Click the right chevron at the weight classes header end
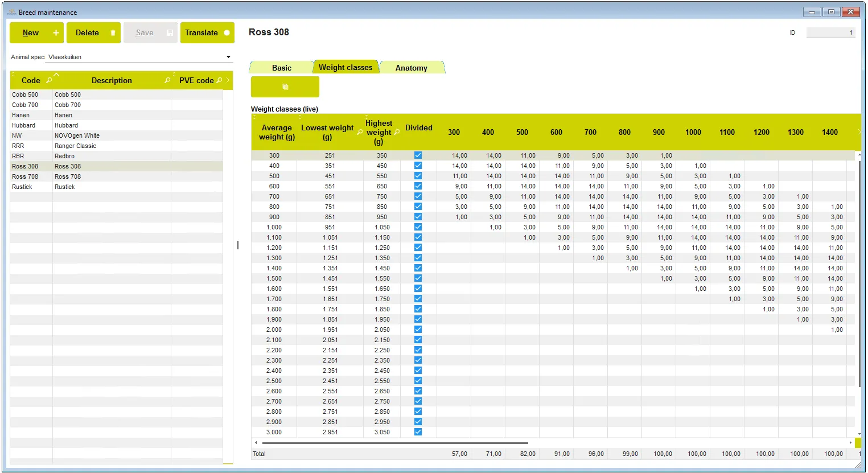868x473 pixels. pos(858,132)
